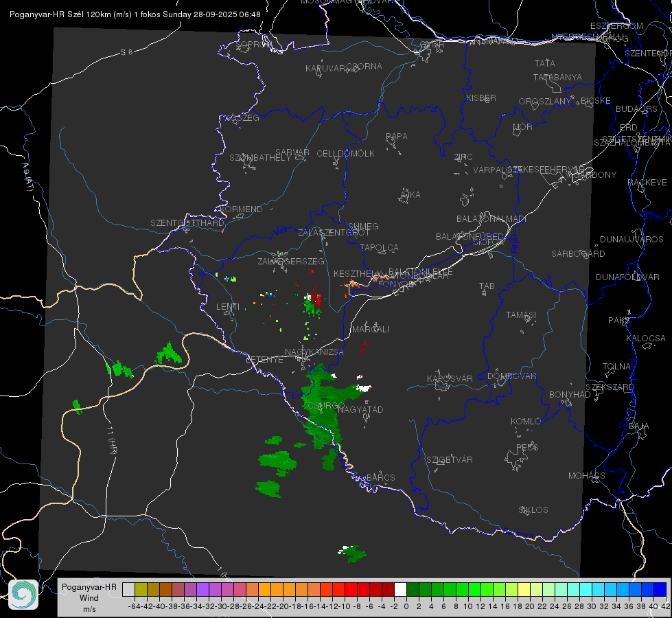Click the TATABANYA label
The image size is (672, 618).
click(557, 77)
